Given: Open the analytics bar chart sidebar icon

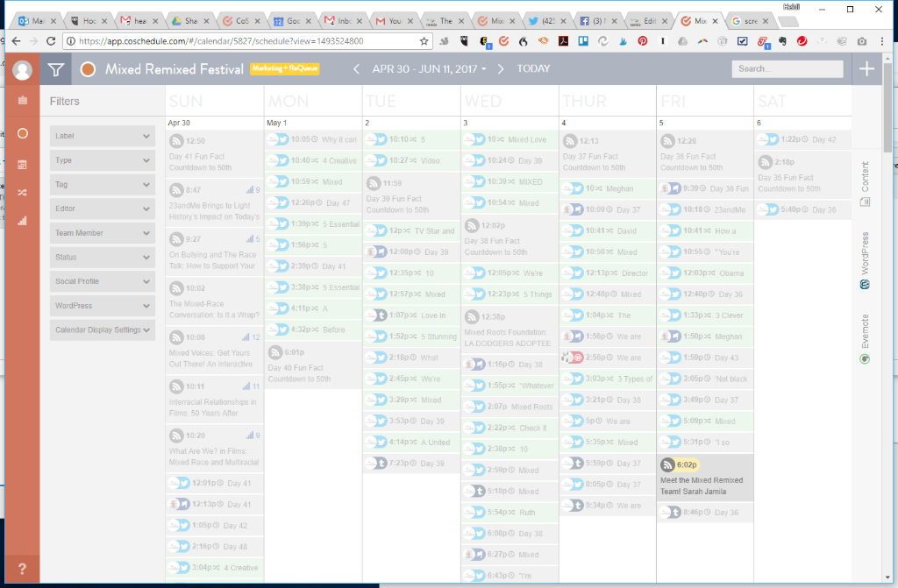Looking at the screenshot, I should [22, 221].
